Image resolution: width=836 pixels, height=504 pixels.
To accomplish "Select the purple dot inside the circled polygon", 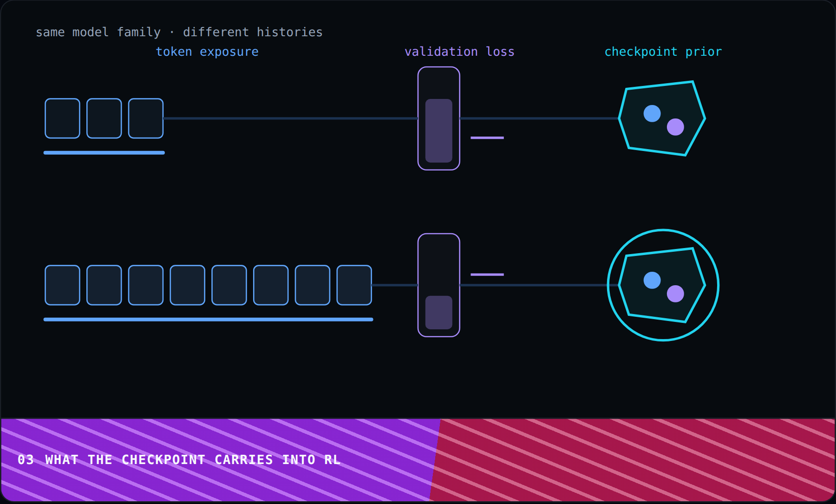I will point(675,294).
